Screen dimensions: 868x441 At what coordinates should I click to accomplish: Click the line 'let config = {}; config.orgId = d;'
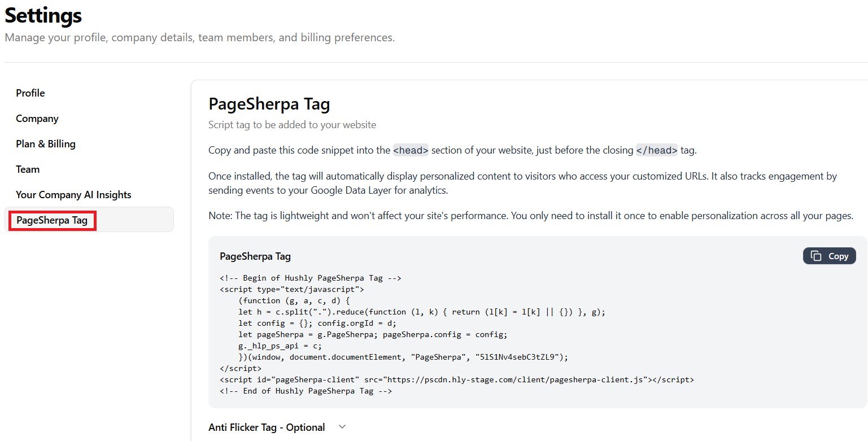click(x=317, y=323)
